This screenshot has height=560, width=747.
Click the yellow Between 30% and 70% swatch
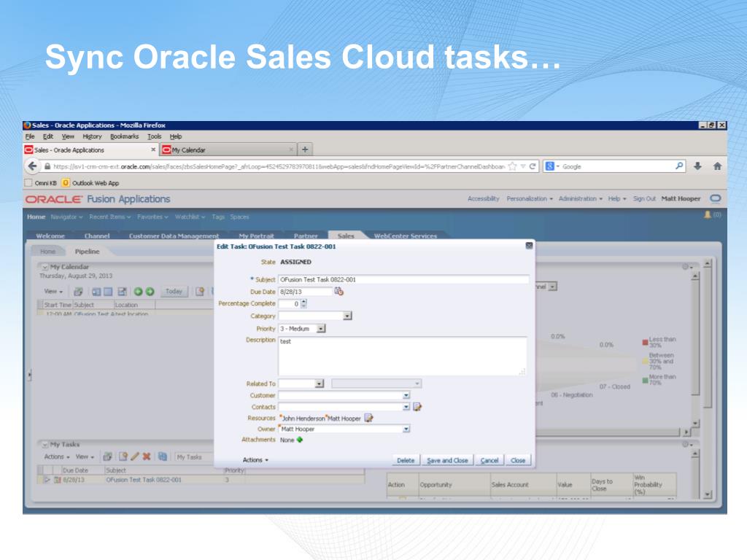click(x=645, y=361)
